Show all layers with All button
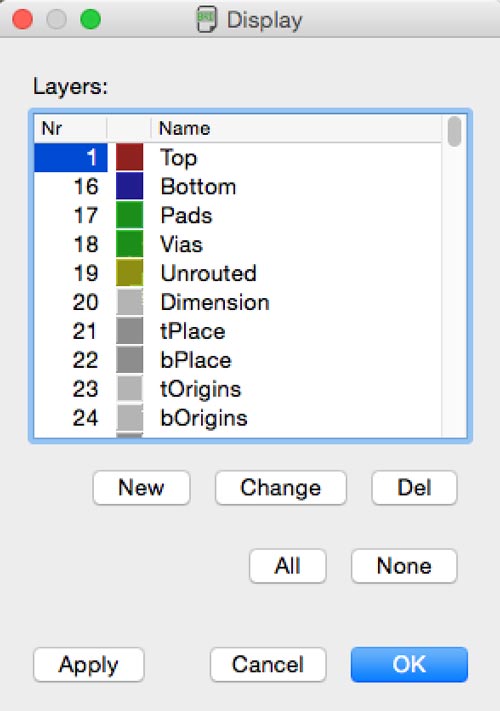The height and width of the screenshot is (711, 500). [287, 566]
